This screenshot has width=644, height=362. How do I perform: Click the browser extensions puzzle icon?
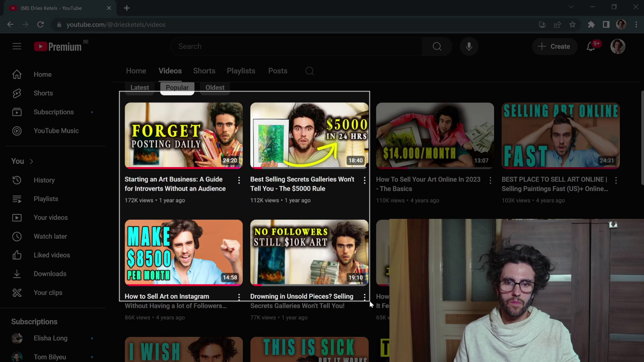point(591,24)
